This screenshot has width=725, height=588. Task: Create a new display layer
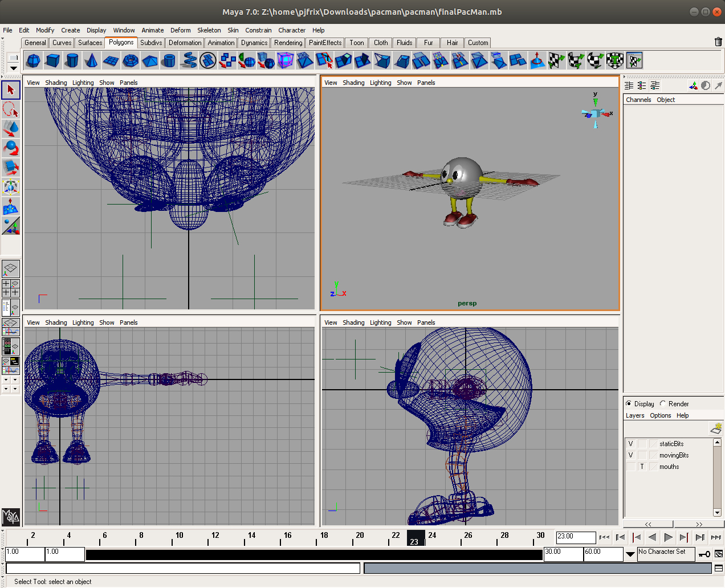pyautogui.click(x=716, y=428)
